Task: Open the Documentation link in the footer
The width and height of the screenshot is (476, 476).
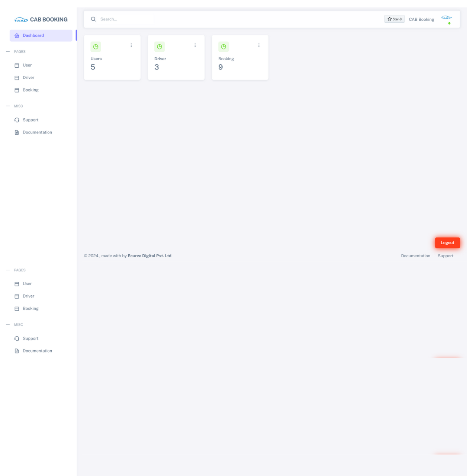Action: [x=415, y=256]
